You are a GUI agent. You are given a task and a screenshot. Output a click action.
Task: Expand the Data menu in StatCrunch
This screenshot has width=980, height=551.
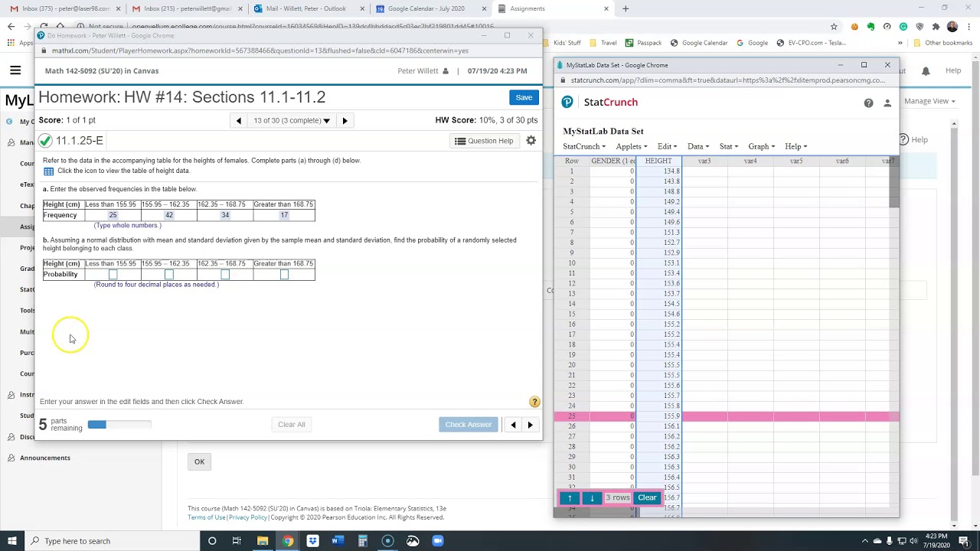[698, 146]
